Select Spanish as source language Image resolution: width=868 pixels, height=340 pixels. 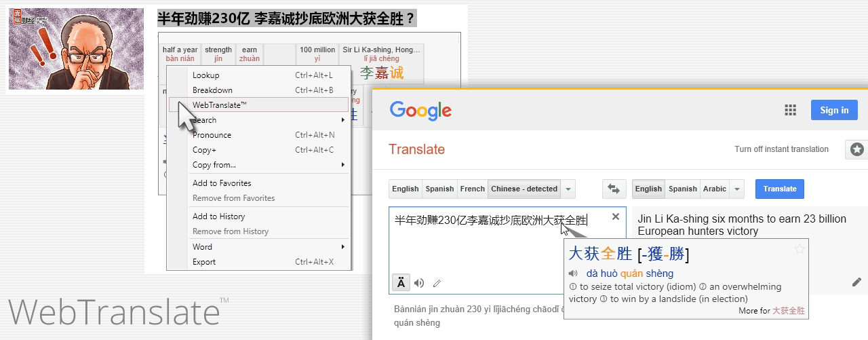pos(439,189)
